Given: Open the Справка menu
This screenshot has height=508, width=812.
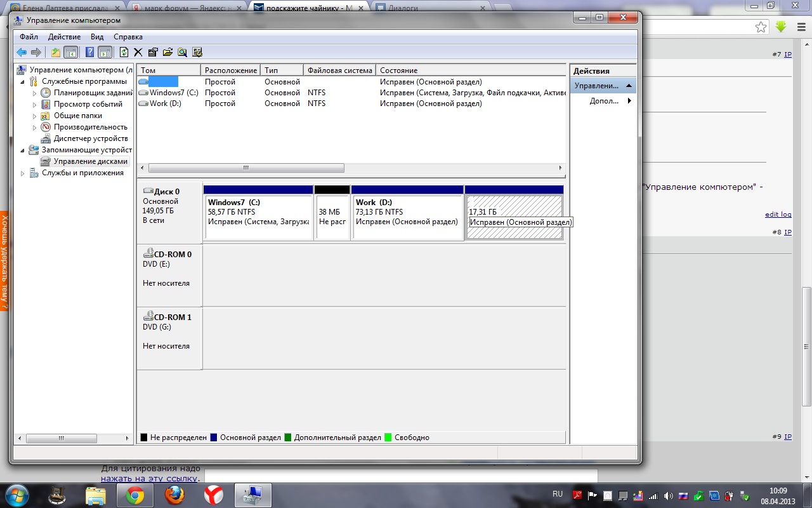Looking at the screenshot, I should tap(128, 37).
